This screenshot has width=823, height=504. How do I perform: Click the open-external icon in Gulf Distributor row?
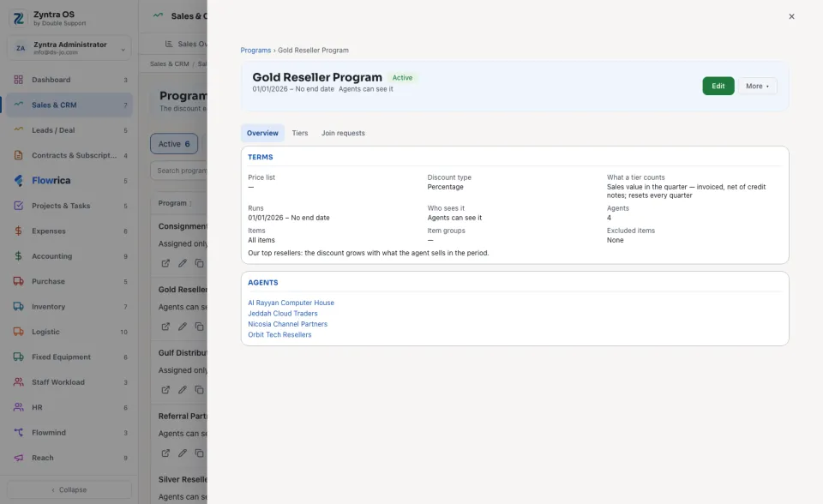click(165, 389)
